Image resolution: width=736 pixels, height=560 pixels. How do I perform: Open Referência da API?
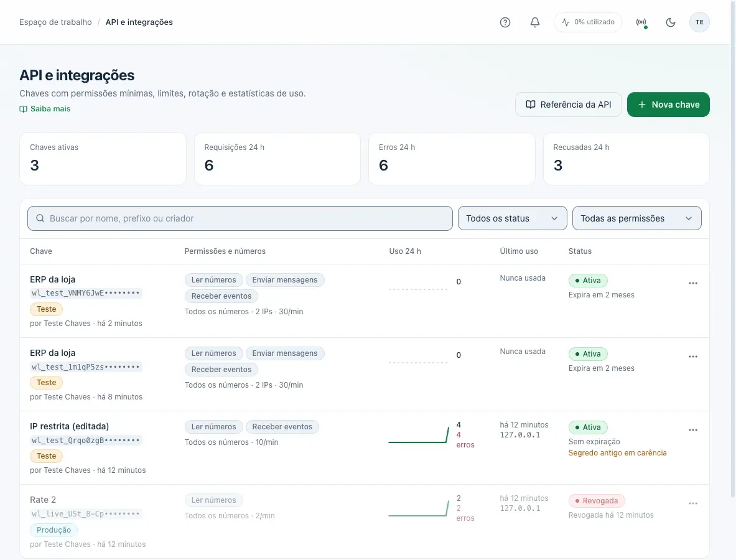[x=569, y=105]
